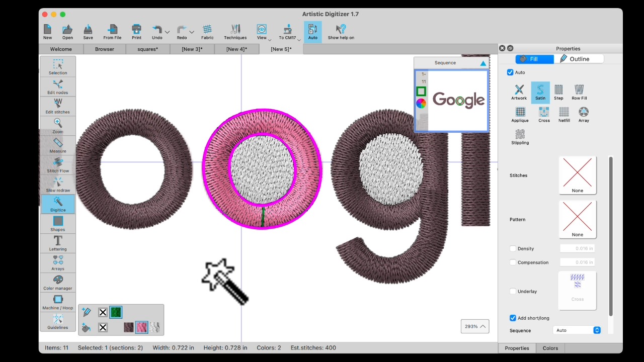Pick the green outline color swatch
Image resolution: width=644 pixels, height=362 pixels.
(x=116, y=312)
